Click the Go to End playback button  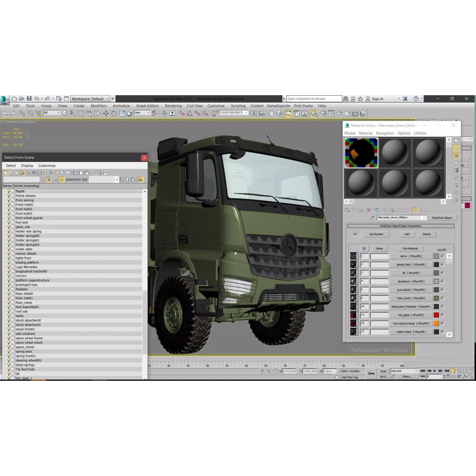coord(447,371)
